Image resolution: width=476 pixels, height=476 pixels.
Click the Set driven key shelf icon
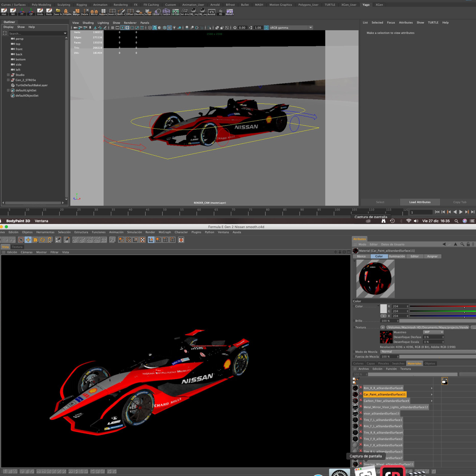(x=184, y=12)
